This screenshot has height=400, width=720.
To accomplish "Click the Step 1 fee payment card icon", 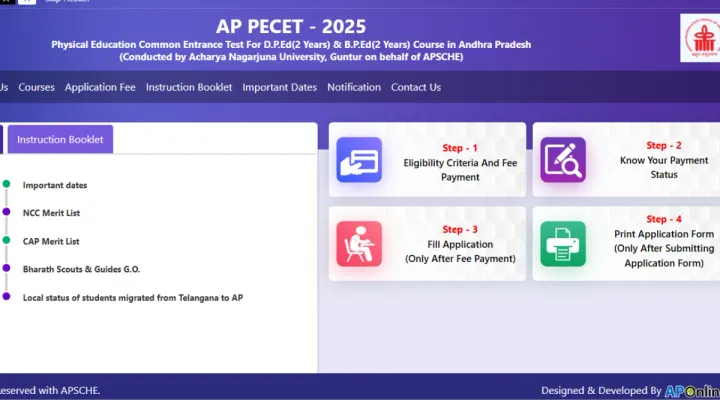I will coord(359,160).
